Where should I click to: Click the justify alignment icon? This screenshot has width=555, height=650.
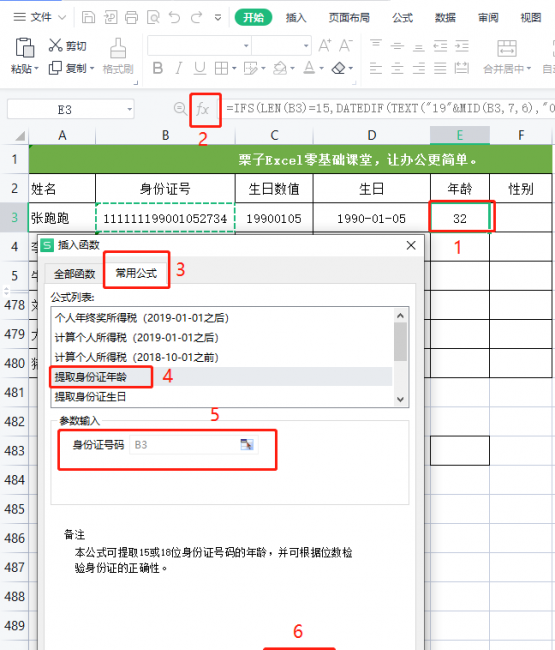[x=440, y=68]
